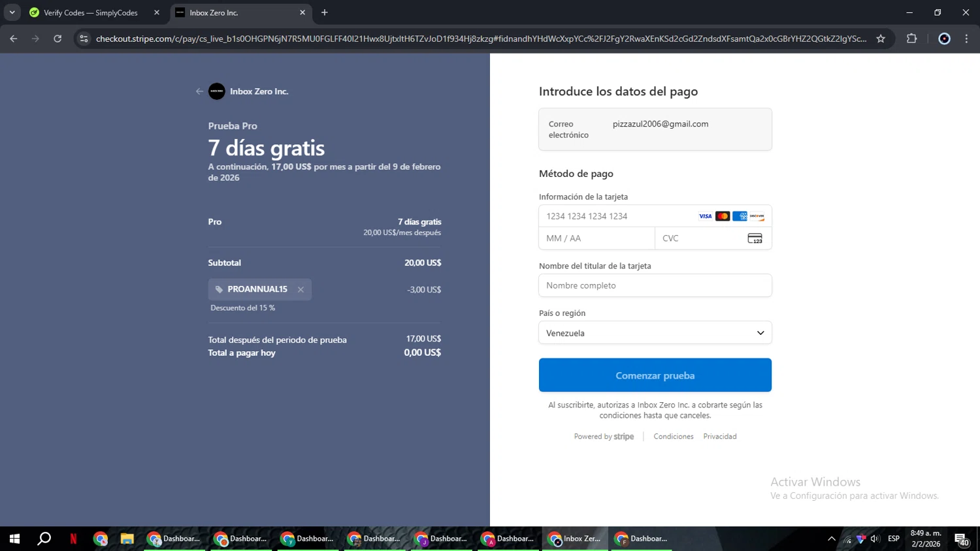Screen dimensions: 980x551
Task: Close the Verify Codes — SimplyCodes tab
Action: [x=157, y=12]
